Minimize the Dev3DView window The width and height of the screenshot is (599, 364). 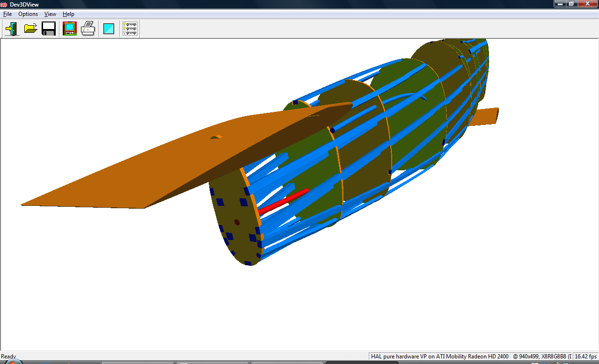pos(560,4)
